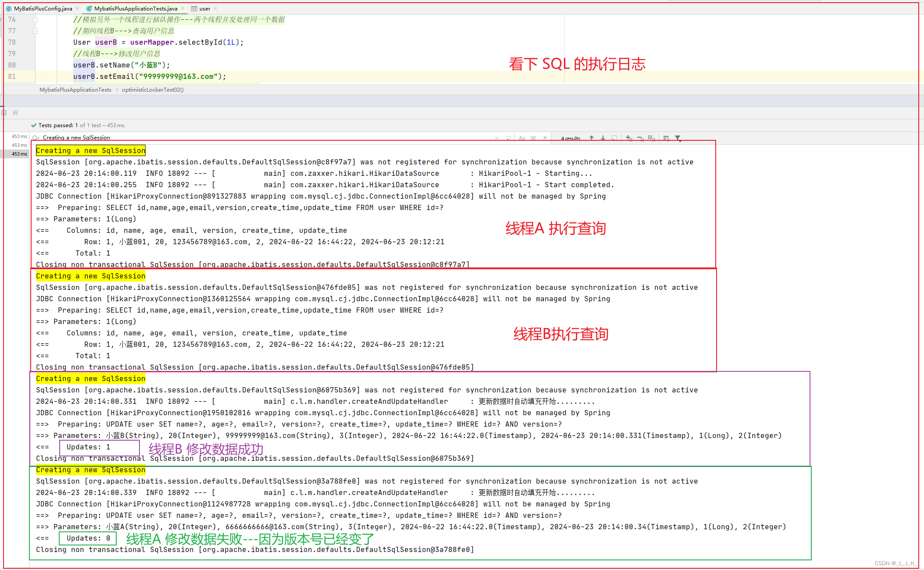
Task: Collapse code fold marker at line 76
Action: 35,20
